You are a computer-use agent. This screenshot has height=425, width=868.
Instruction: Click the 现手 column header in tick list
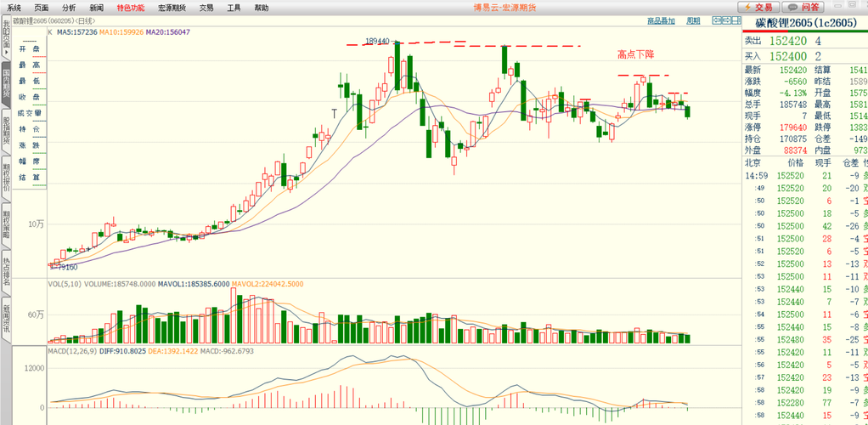point(823,163)
